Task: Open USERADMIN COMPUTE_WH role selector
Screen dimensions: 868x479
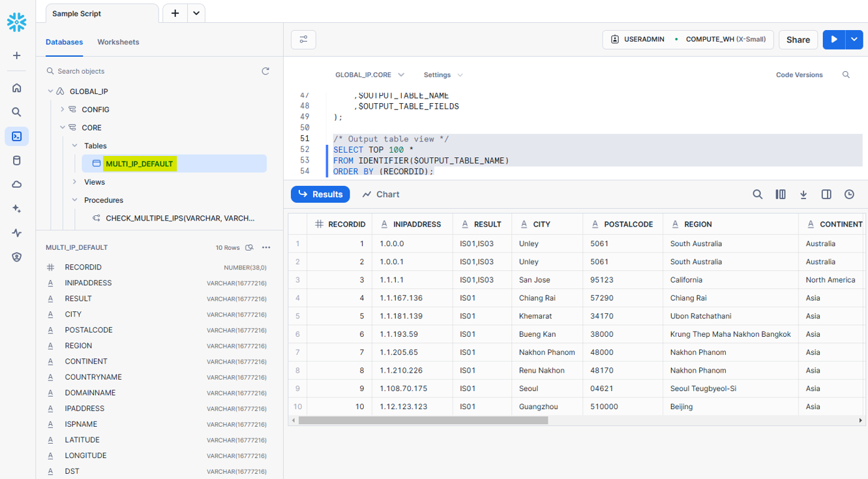Action: point(688,40)
